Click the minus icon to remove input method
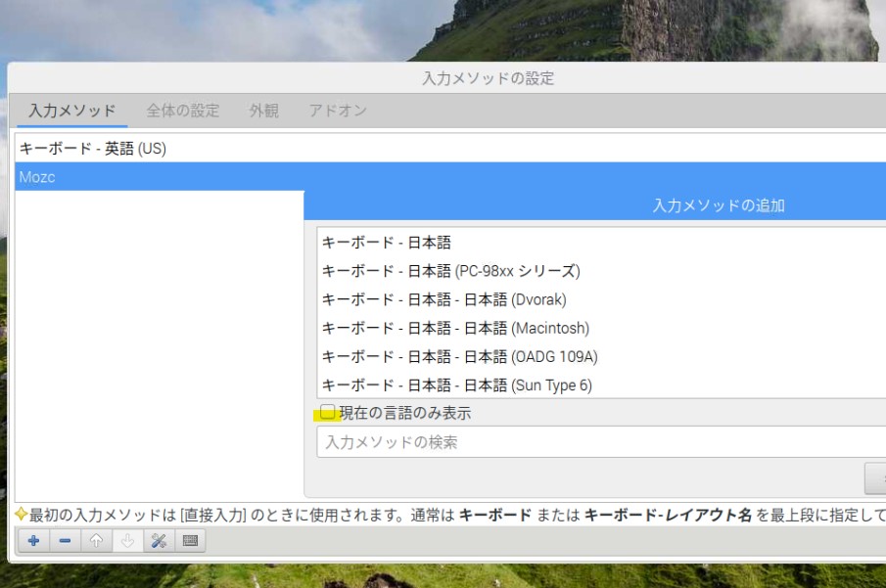 pos(65,541)
